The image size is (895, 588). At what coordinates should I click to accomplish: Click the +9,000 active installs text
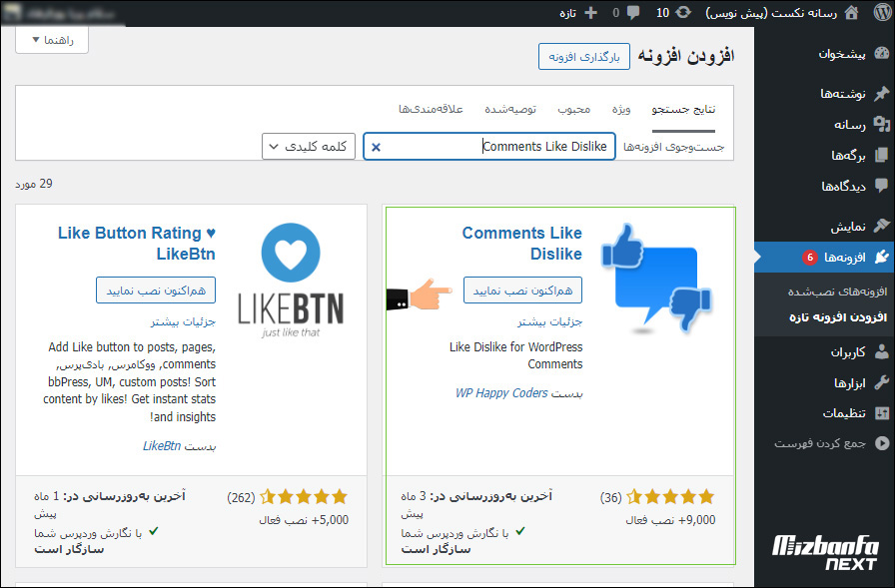(x=670, y=519)
